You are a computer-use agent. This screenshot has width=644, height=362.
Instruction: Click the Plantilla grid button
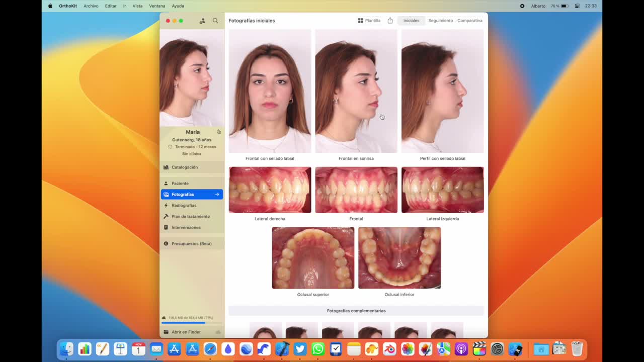click(x=369, y=21)
